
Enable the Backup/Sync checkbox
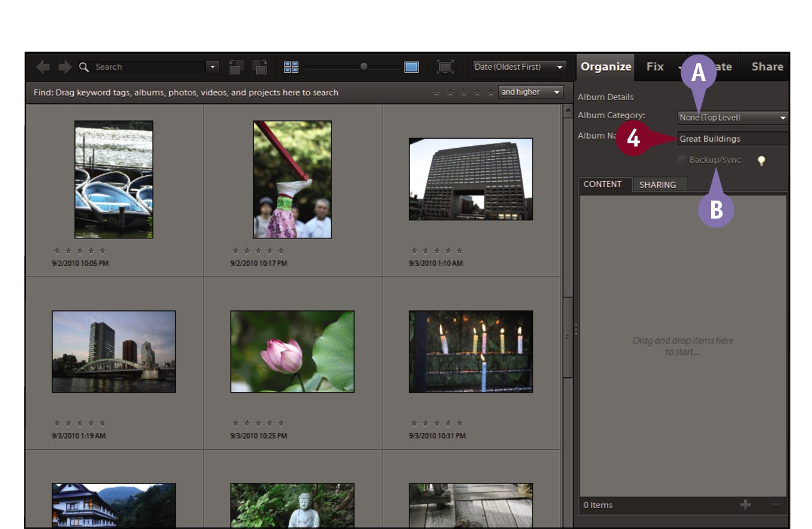[681, 160]
